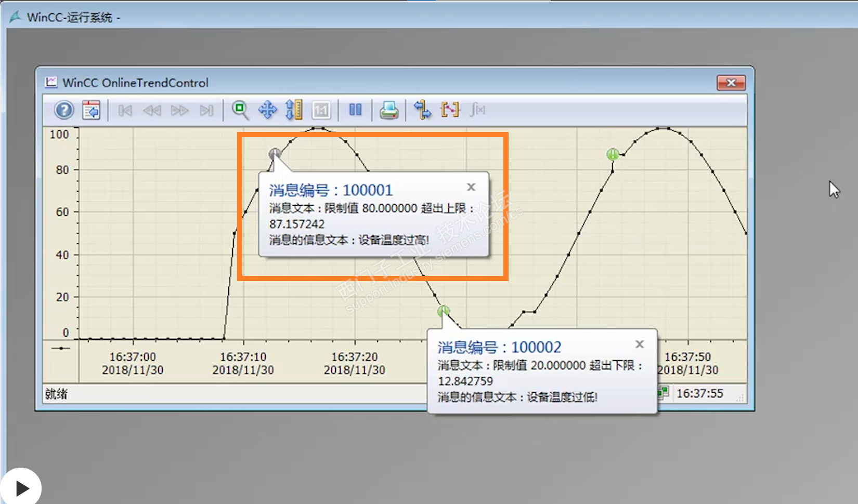
Task: Click the text '限制值 80.000000 超出上限'
Action: pyautogui.click(x=395, y=208)
